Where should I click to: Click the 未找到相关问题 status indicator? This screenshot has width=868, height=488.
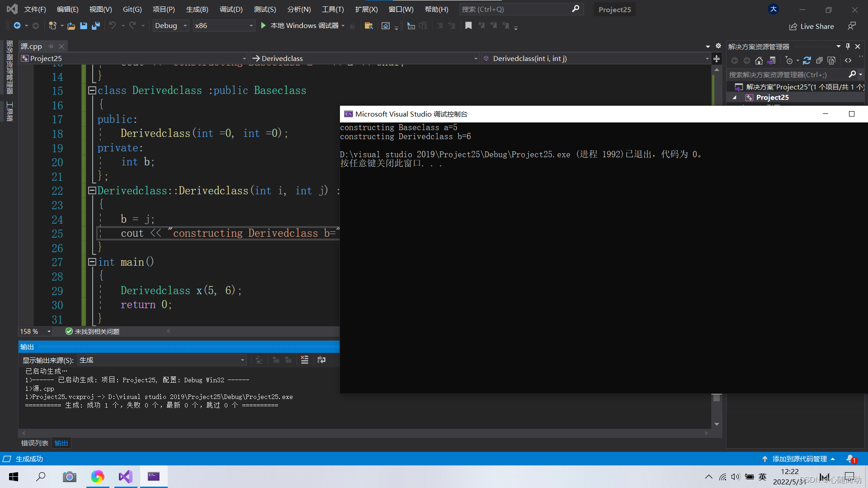93,332
